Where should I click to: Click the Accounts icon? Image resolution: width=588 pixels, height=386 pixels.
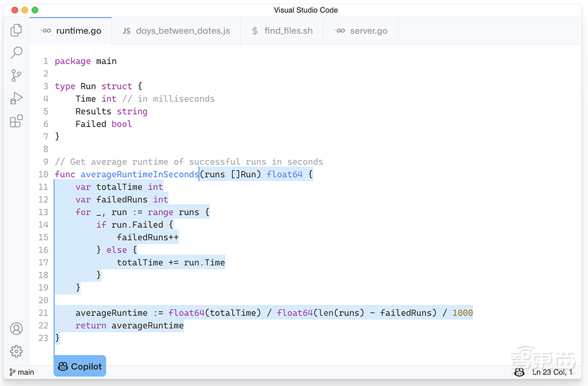tap(16, 329)
